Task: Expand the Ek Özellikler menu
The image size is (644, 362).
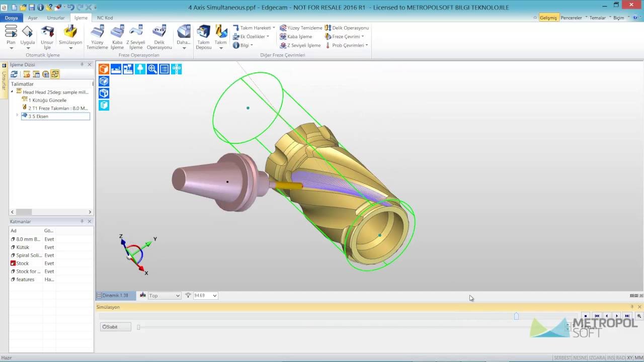Action: click(251, 37)
